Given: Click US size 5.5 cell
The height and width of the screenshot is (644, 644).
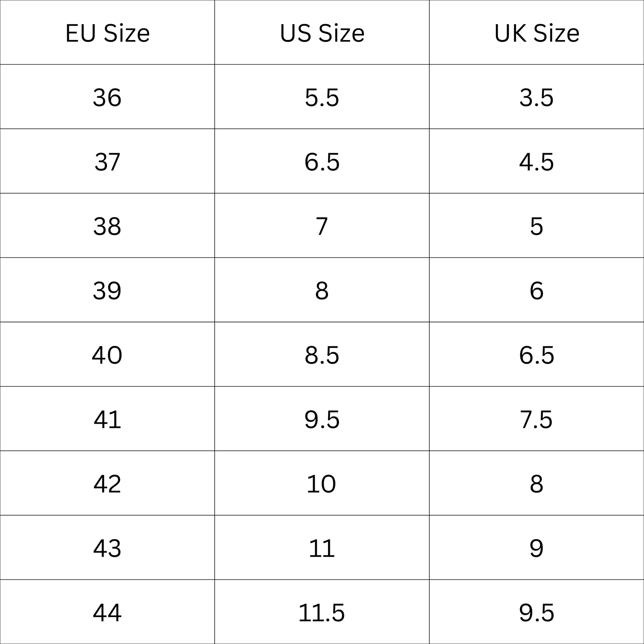Looking at the screenshot, I should coord(322,97).
